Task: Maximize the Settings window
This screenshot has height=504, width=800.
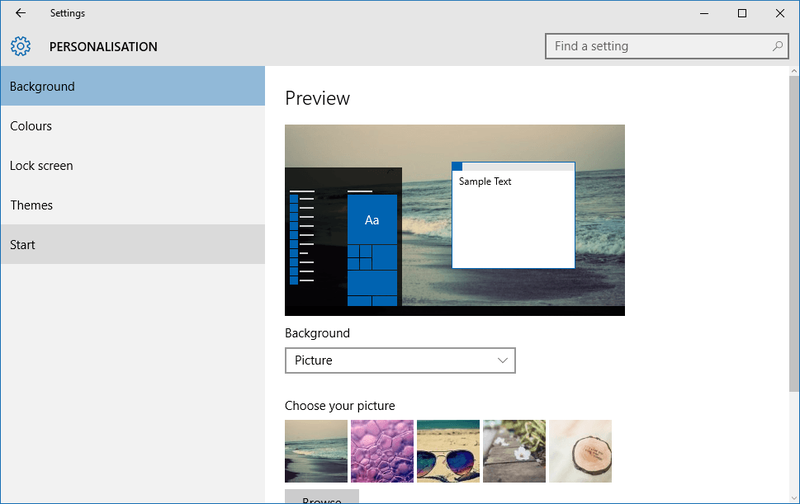Action: [x=742, y=13]
